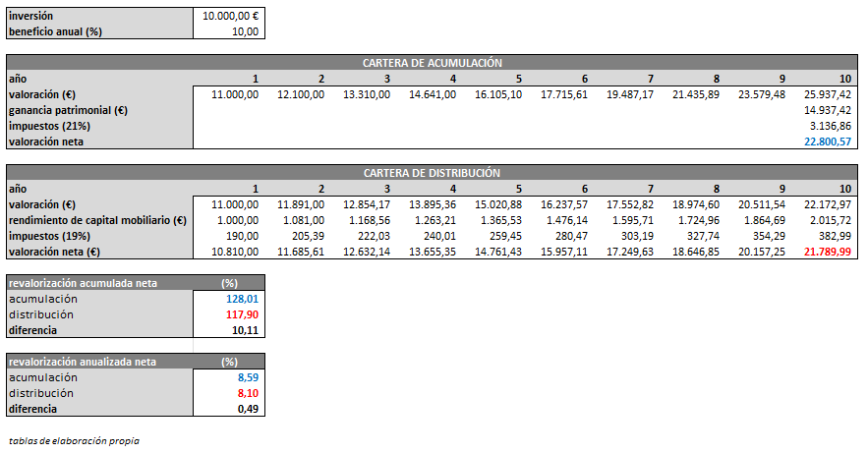Select distribution valuation 12.854,17 cell

coord(367,204)
